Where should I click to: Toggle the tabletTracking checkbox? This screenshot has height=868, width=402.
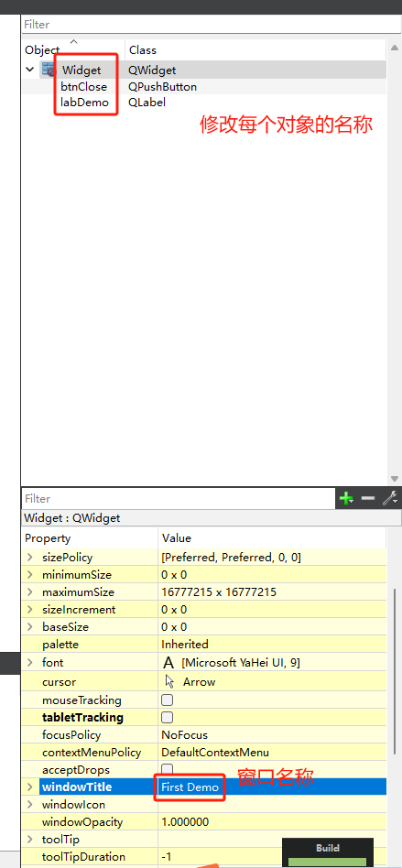click(167, 718)
